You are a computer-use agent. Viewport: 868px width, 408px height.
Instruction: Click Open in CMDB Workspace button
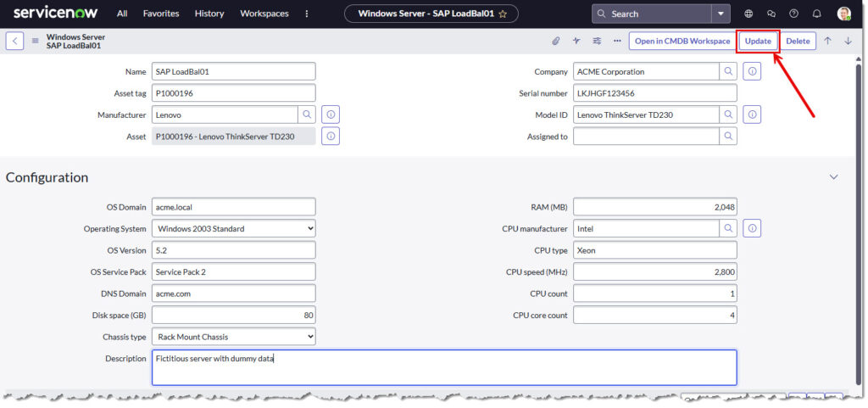click(x=682, y=41)
